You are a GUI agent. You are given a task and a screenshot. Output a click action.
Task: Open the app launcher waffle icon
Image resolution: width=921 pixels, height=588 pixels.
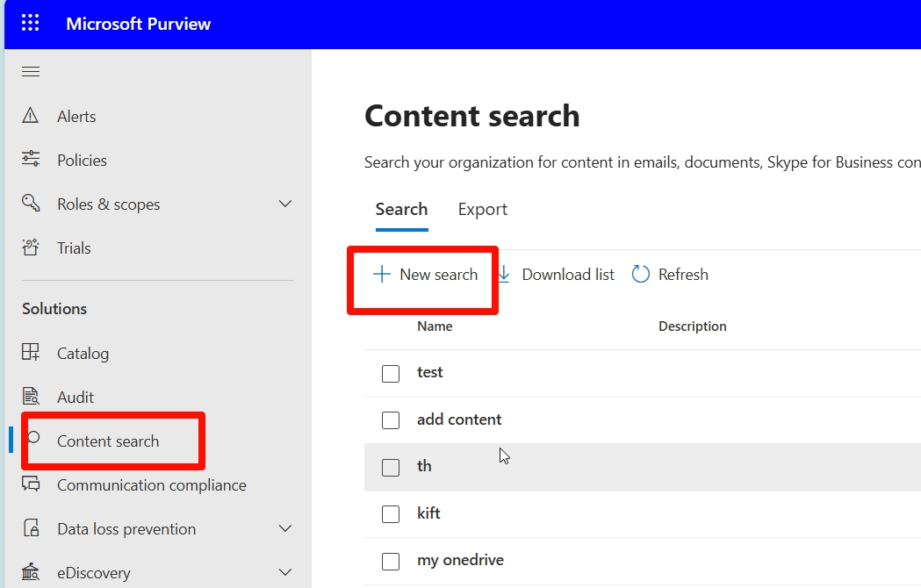[30, 23]
